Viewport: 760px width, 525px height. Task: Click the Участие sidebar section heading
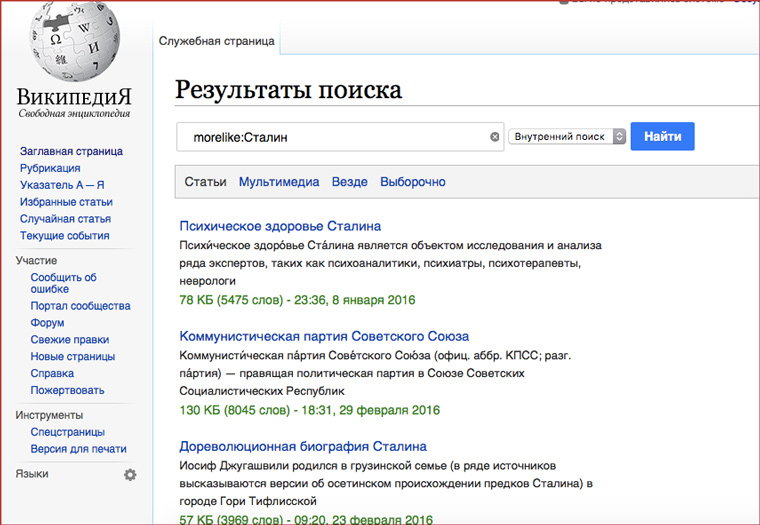[36, 261]
